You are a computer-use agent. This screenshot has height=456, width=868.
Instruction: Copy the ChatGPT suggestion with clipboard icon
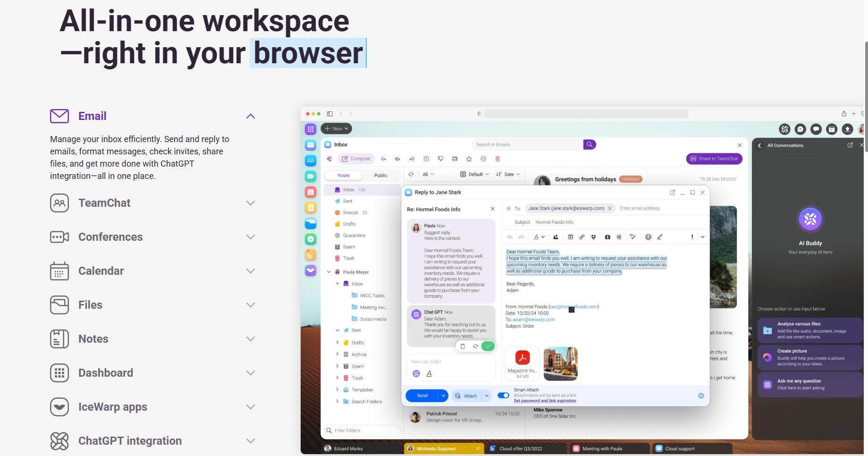pyautogui.click(x=463, y=346)
